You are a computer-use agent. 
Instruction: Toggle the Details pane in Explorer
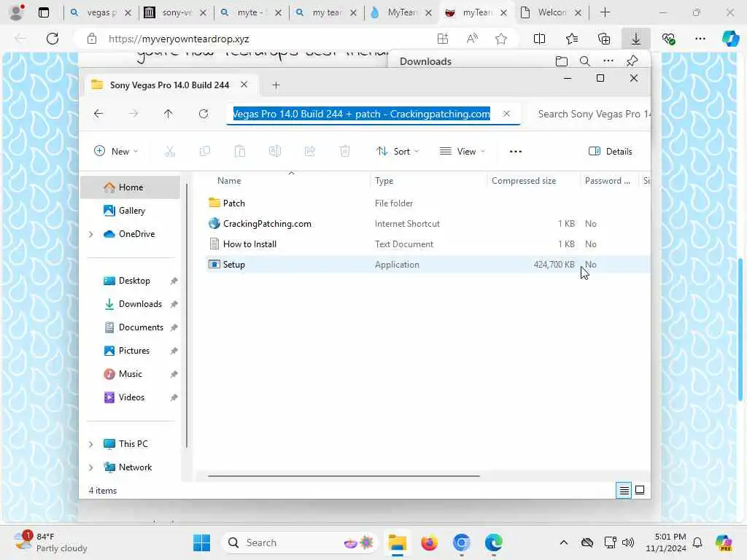[611, 152]
